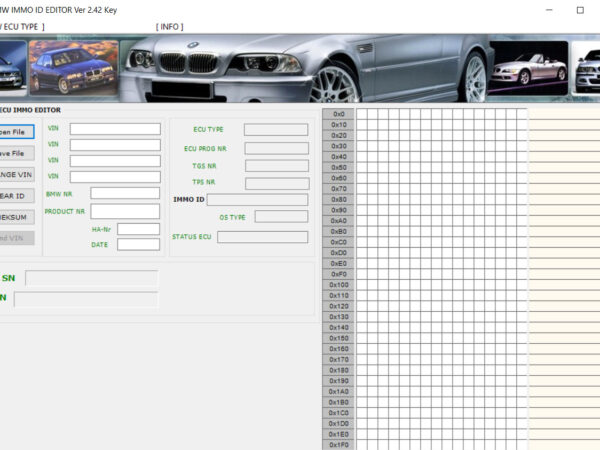
Task: Select hex row header 0x130
Action: pos(338,317)
